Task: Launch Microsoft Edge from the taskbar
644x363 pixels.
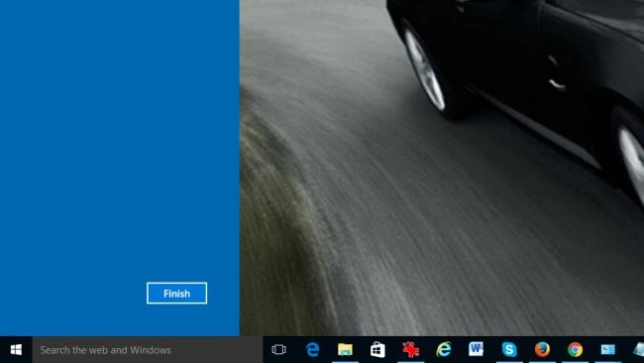Action: 312,350
